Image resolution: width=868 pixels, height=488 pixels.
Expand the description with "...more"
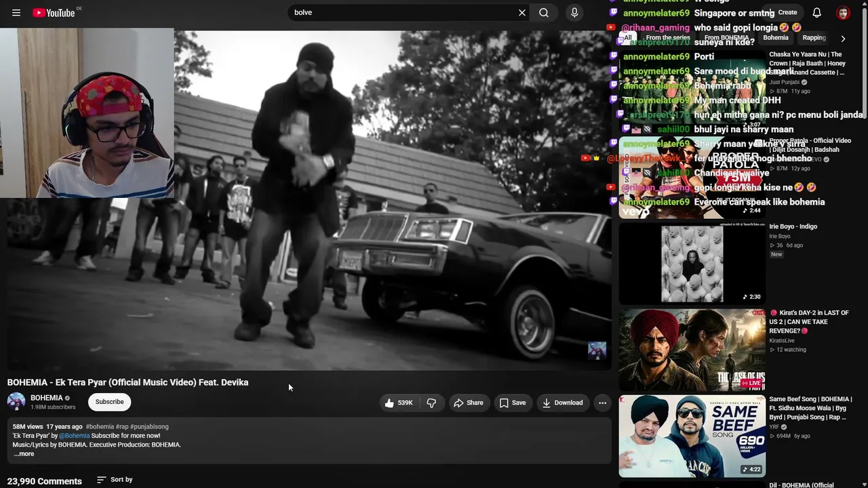[24, 454]
